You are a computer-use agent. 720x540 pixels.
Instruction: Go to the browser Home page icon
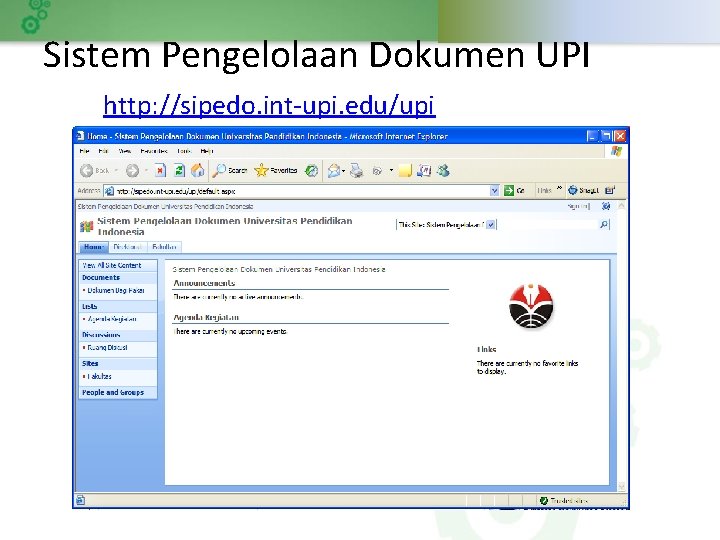pos(197,171)
